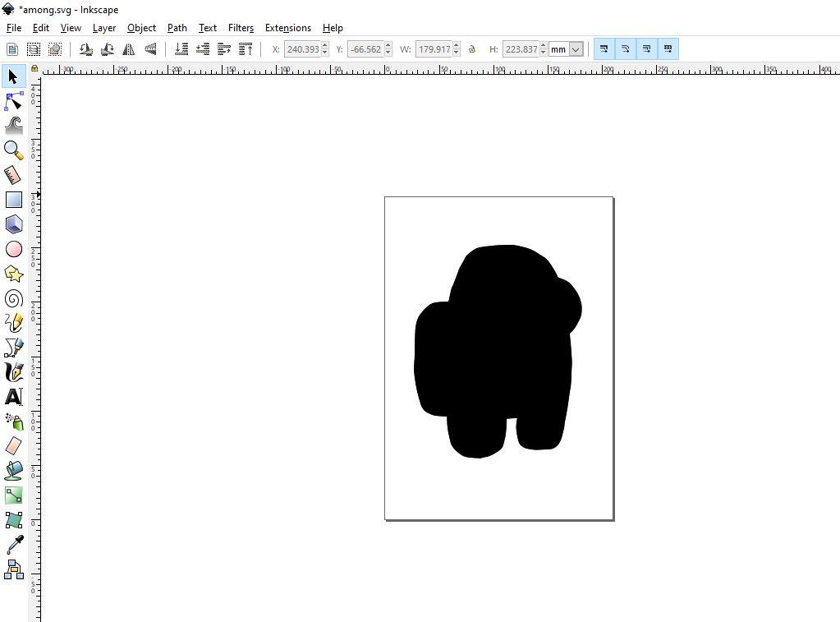Viewport: 840px width, 622px height.
Task: Select the Spiral tool
Action: pos(13,297)
